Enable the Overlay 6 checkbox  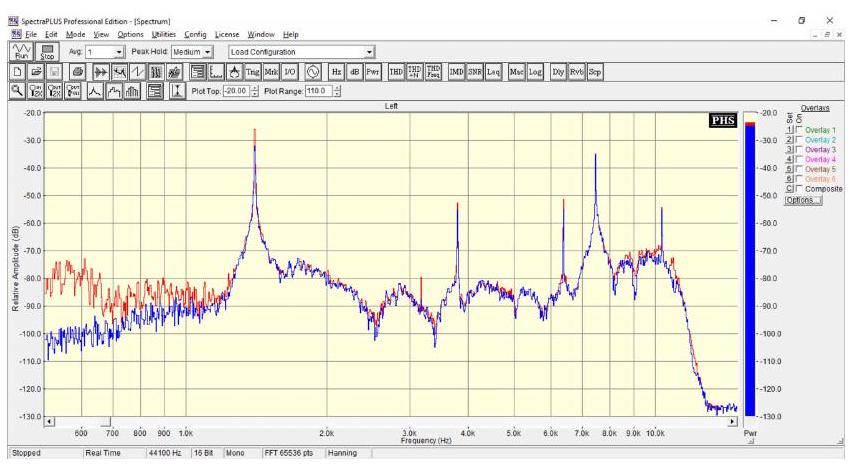click(x=799, y=179)
